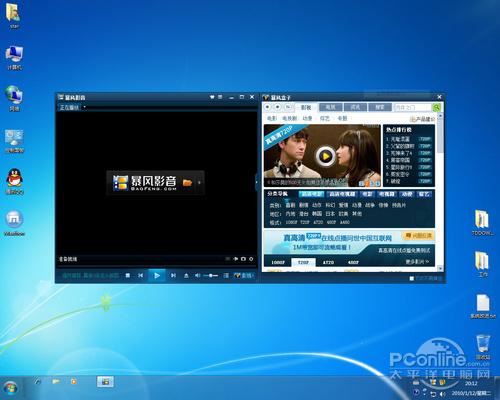Select the 影视 tab in 暴风盒子
Viewport: 500px width, 400px height.
(306, 107)
